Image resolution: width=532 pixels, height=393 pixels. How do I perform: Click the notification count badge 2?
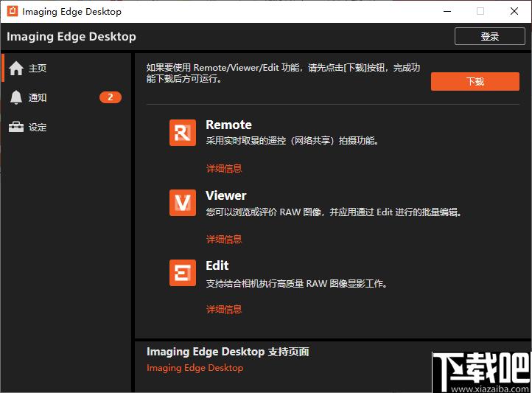coord(111,97)
